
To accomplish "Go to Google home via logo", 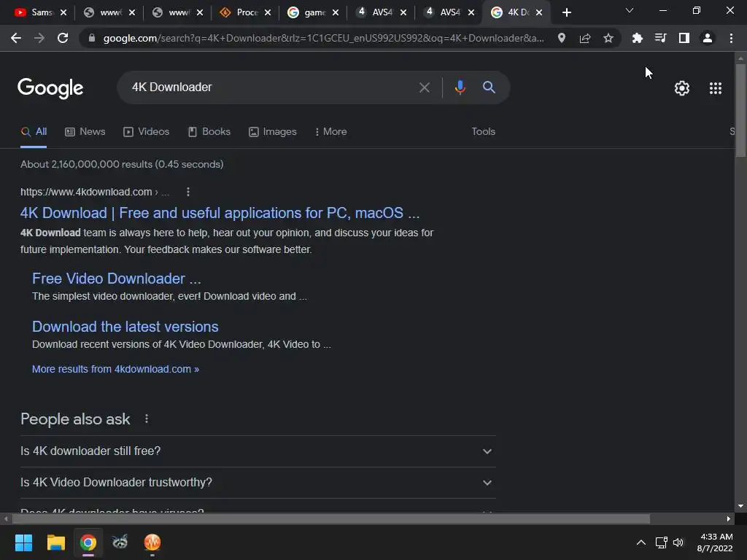I will click(x=50, y=88).
